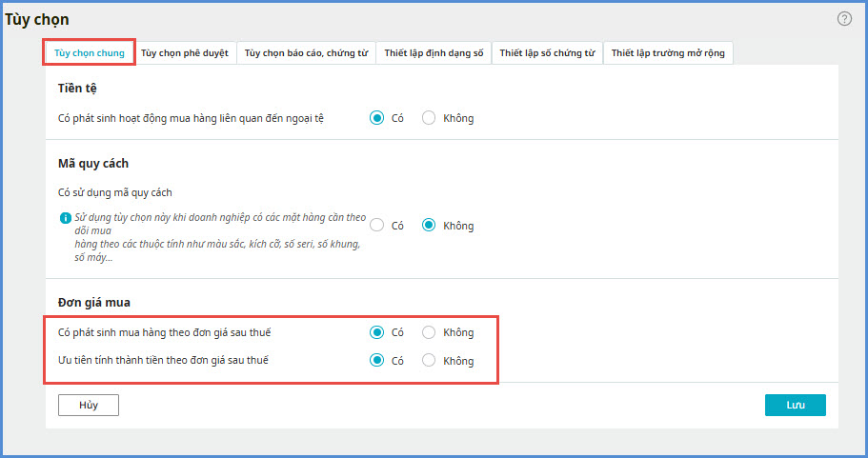Click the label Có sử dụng mã quy cách
868x458 pixels.
click(115, 192)
